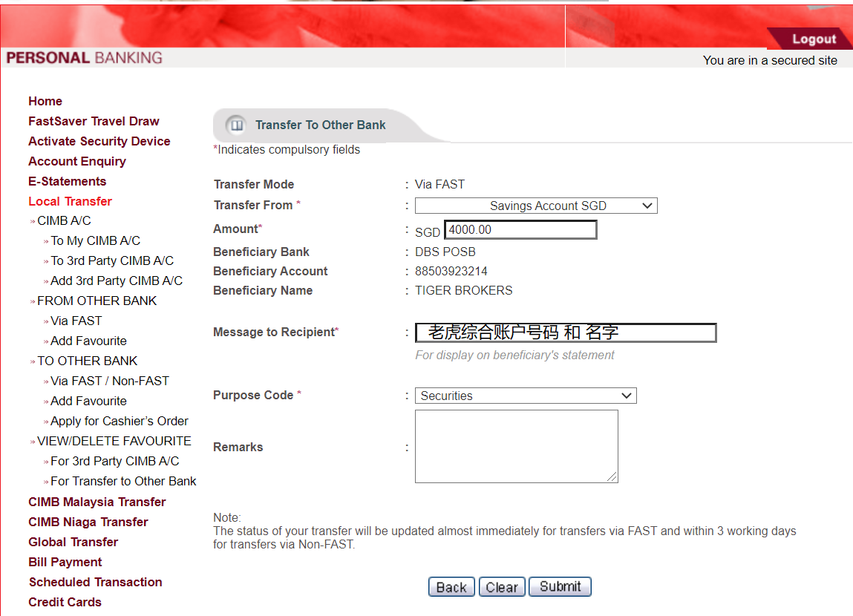Select To 3rd Party CIMB A/C

[112, 261]
